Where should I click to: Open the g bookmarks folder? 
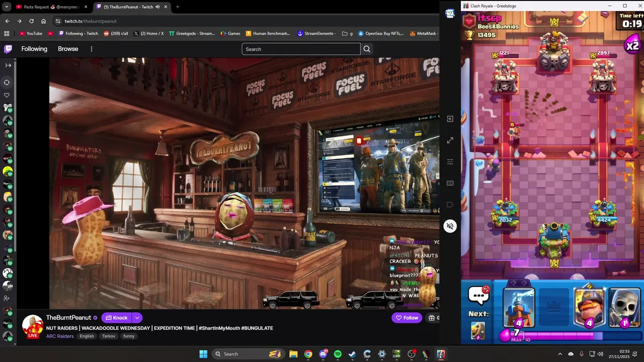(x=347, y=34)
